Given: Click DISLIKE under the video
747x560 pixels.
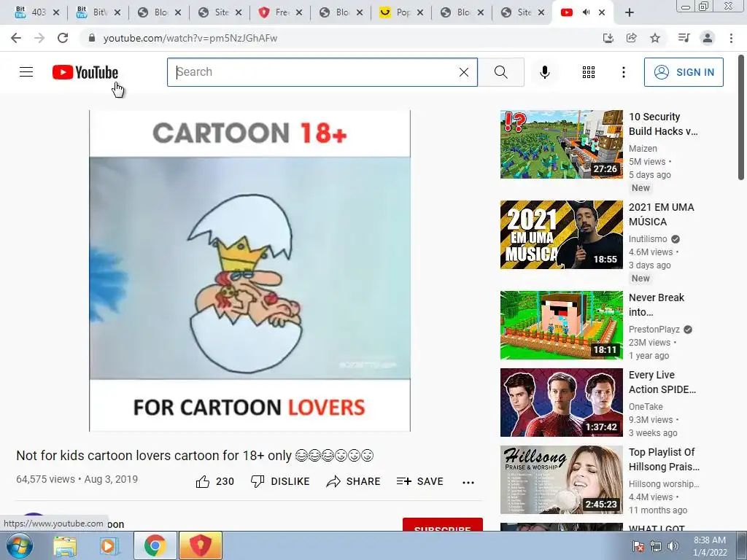Looking at the screenshot, I should [x=280, y=481].
